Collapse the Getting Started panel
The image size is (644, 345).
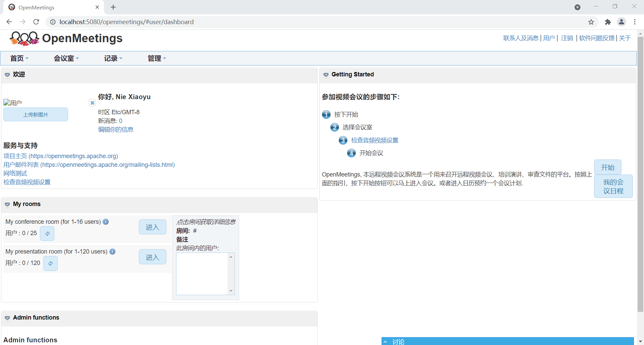pos(326,75)
